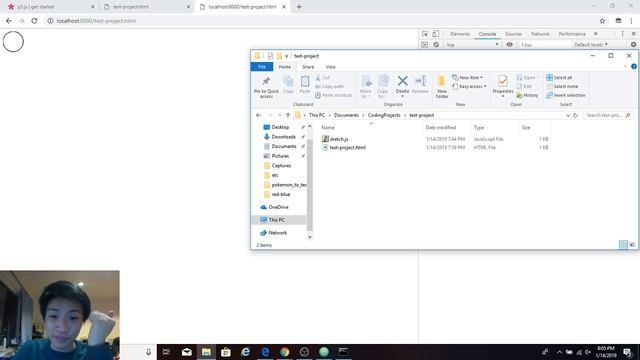This screenshot has width=640, height=360.
Task: Click Select all in ribbon
Action: (559, 78)
